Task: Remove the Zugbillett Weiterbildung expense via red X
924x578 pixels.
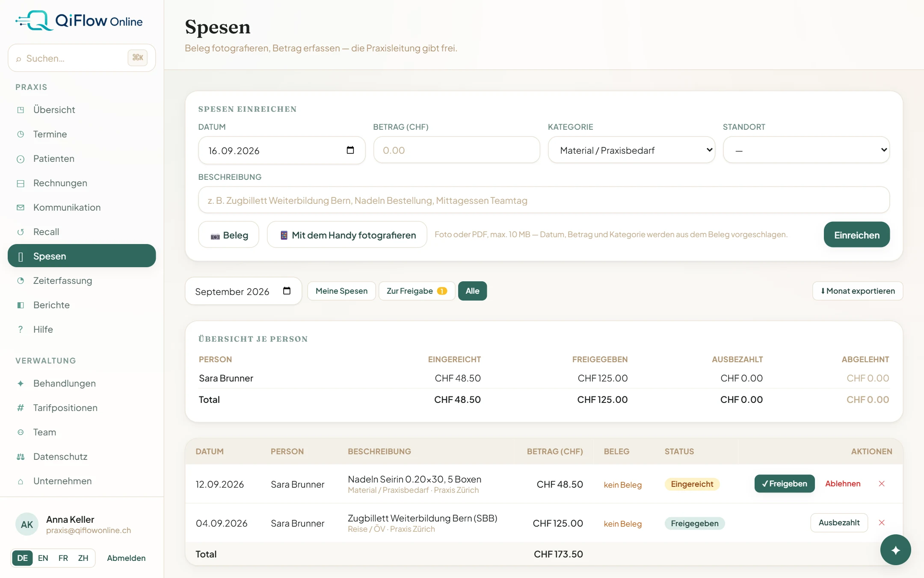Action: (x=882, y=523)
